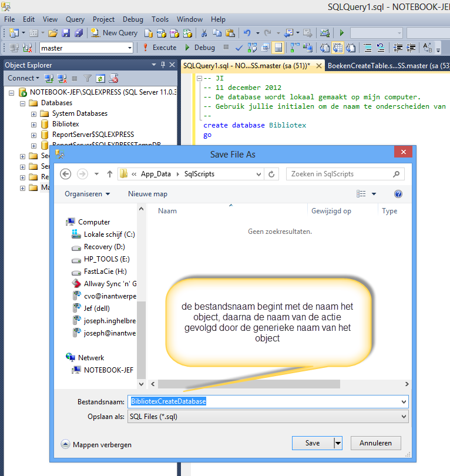This screenshot has width=450, height=476.
Task: Expand the System Databases node
Action: coord(33,114)
